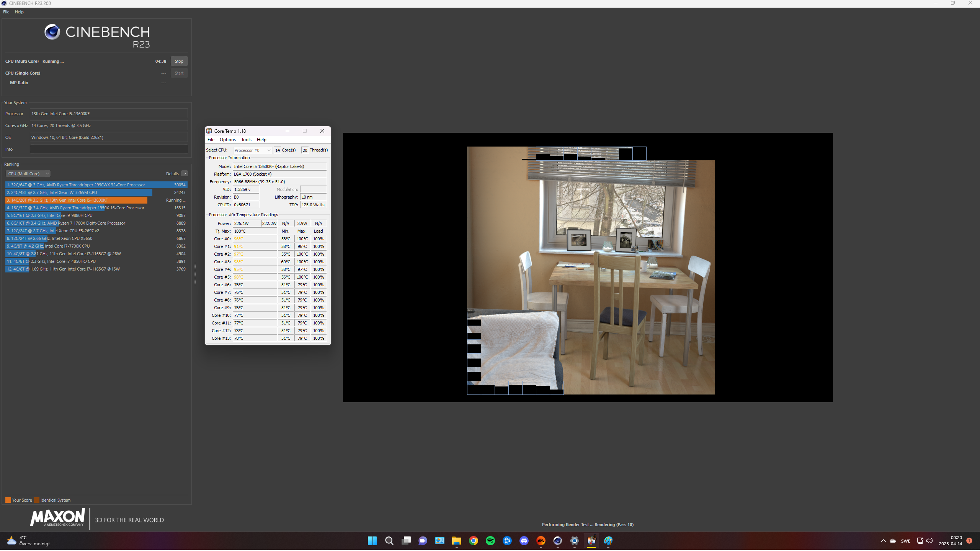Open the Details dropdown in the Ranking panel
This screenshot has height=551, width=980.
click(184, 173)
